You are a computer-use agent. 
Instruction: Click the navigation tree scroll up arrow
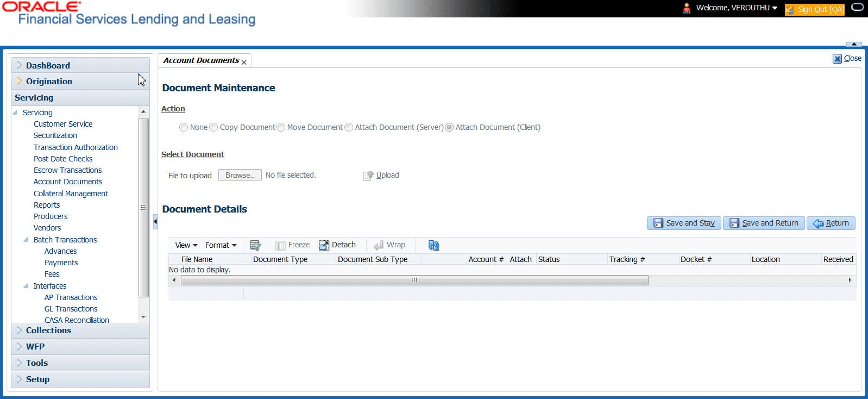coord(143,112)
